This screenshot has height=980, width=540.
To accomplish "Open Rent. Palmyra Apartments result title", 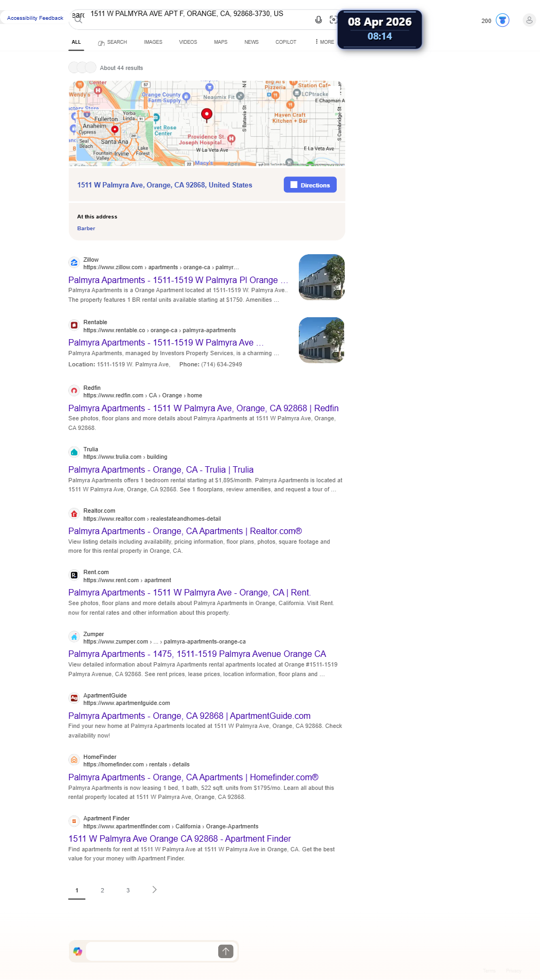I will tap(189, 593).
